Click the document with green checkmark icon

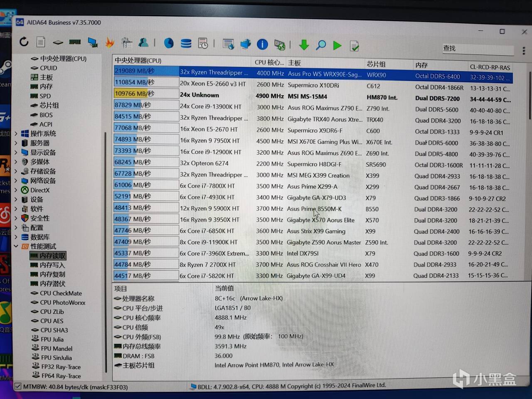(355, 46)
